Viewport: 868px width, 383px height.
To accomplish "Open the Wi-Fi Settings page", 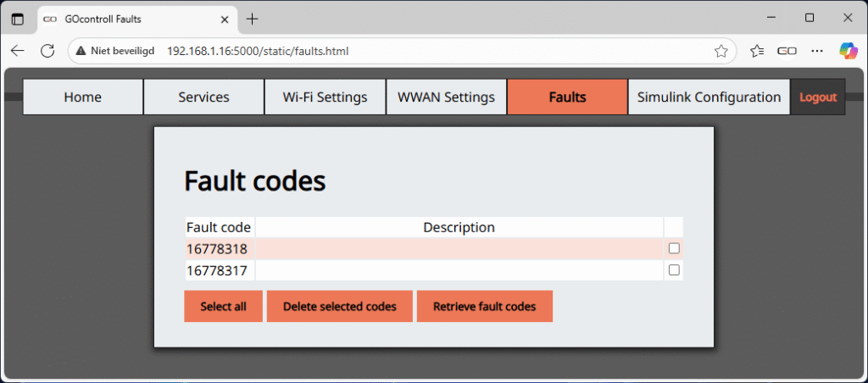I will pos(325,97).
